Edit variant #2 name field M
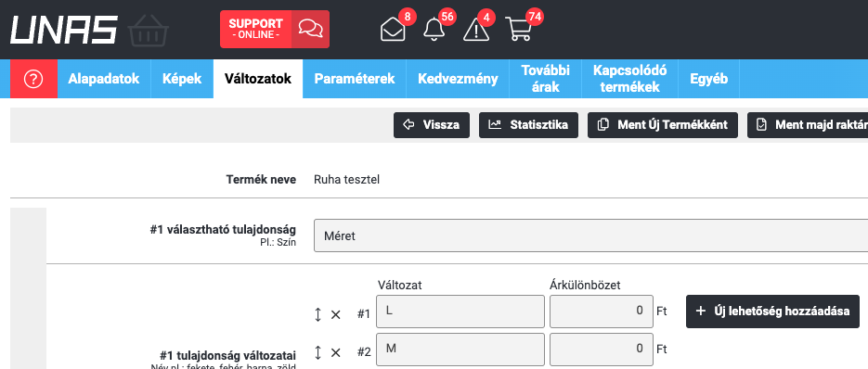Viewport: 868px width, 369px height. click(x=460, y=350)
